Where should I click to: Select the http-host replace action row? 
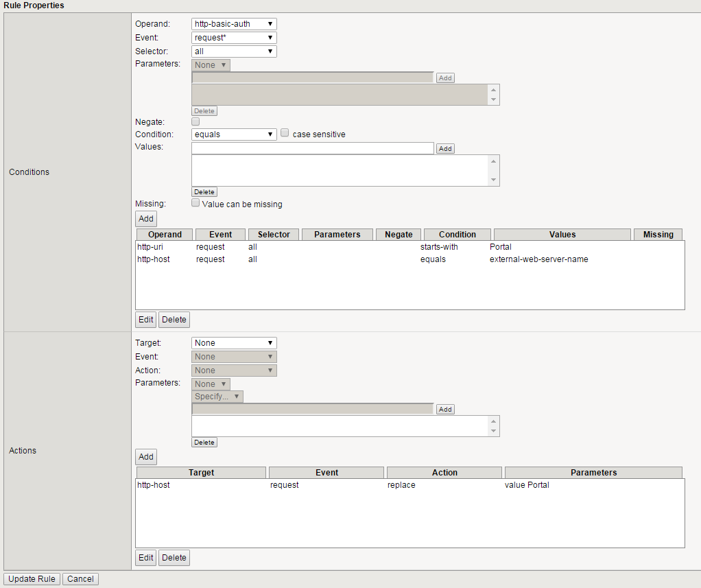pyautogui.click(x=274, y=484)
